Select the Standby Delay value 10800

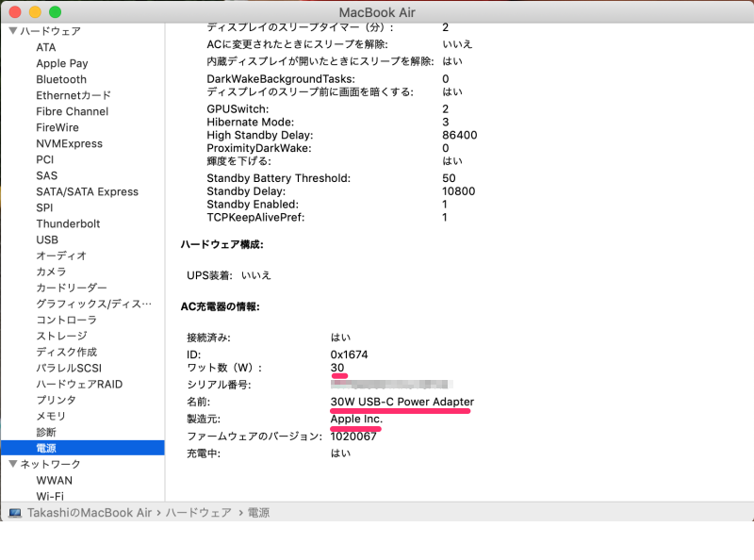(459, 191)
